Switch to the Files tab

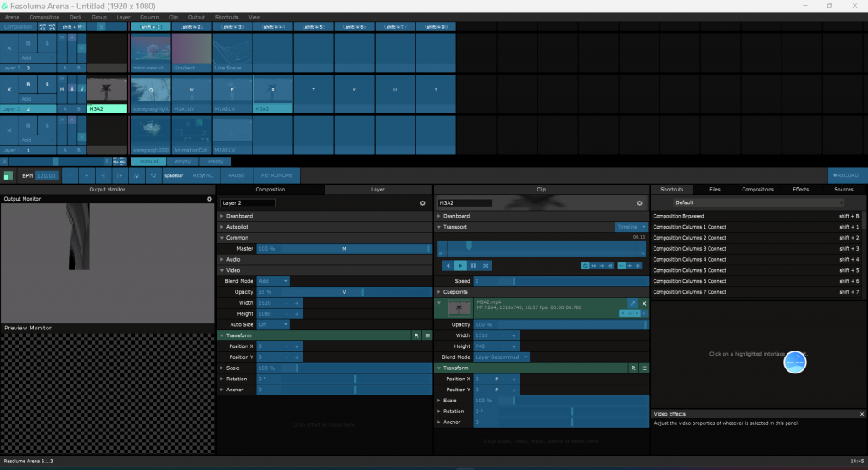[x=715, y=190]
